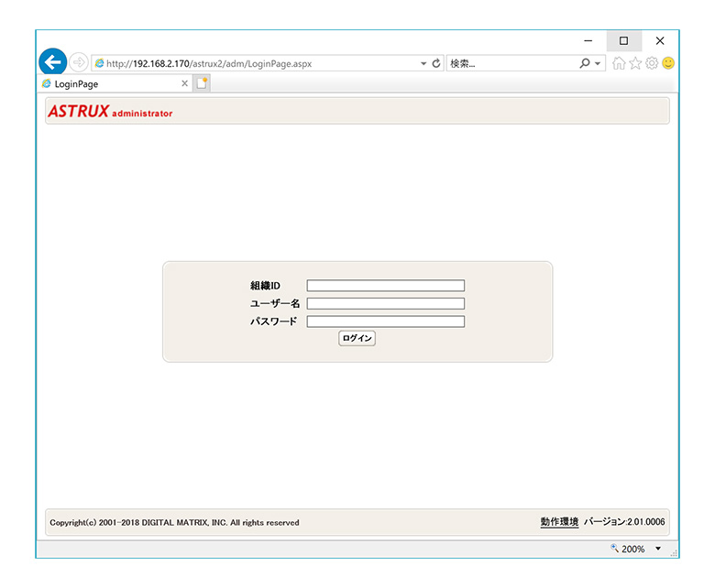Focus the 検索 search box
This screenshot has height=588, width=715.
coord(511,63)
